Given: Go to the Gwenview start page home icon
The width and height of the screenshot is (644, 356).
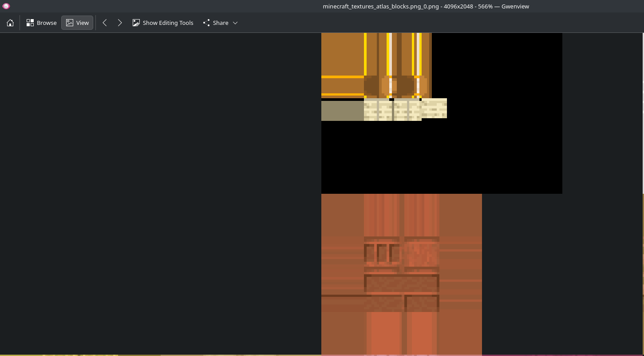Looking at the screenshot, I should 10,23.
